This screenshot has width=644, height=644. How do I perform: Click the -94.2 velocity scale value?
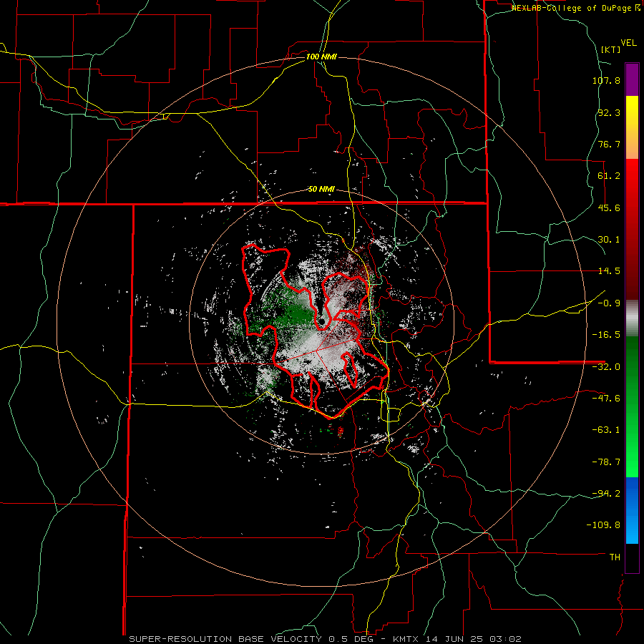606,493
